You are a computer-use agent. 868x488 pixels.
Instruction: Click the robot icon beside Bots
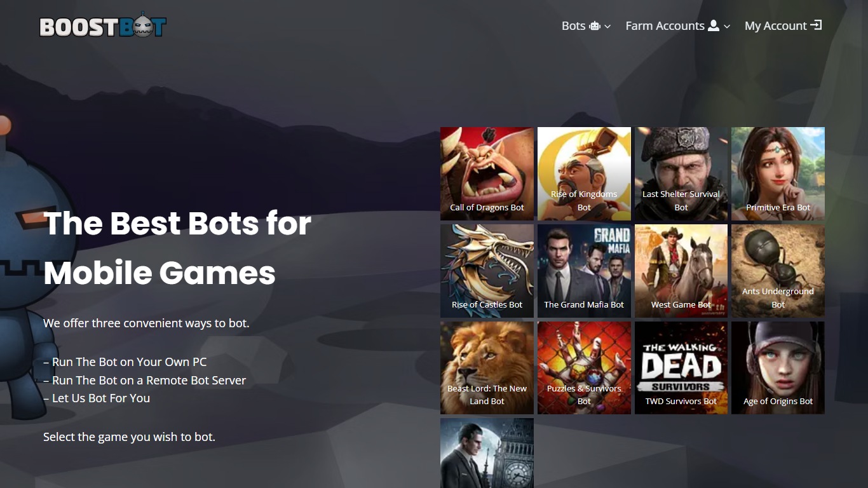[595, 26]
